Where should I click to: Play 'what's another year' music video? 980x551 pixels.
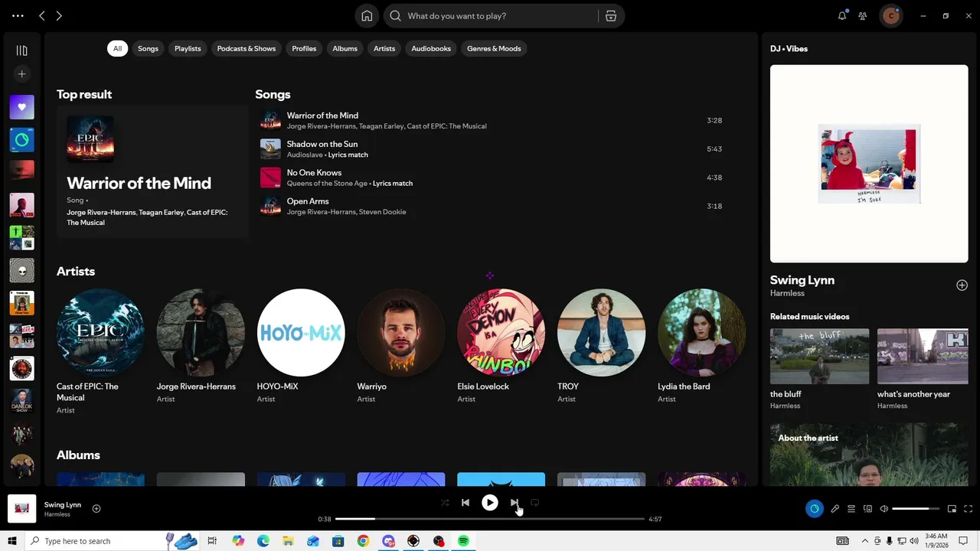pyautogui.click(x=923, y=357)
